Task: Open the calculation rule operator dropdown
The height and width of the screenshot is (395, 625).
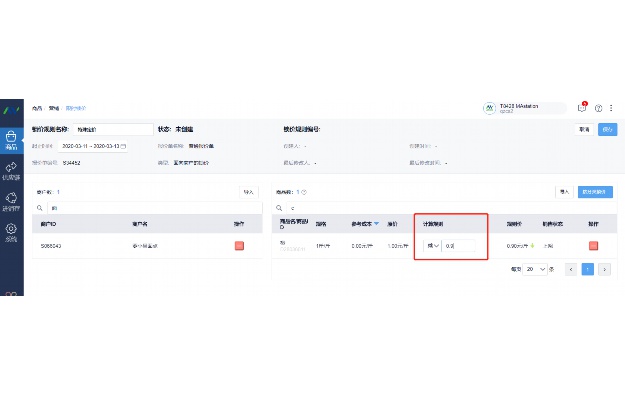Action: tap(432, 246)
